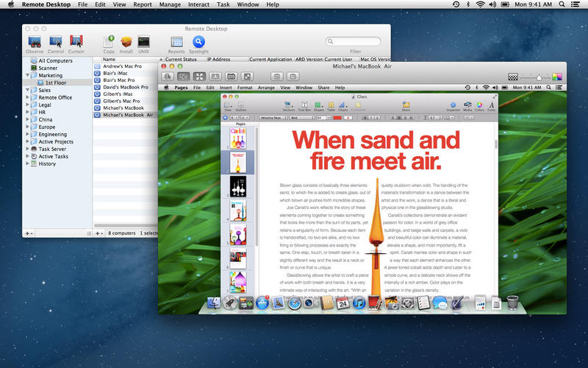Select Andrew's Mac Pro in computer list

pyautogui.click(x=123, y=67)
